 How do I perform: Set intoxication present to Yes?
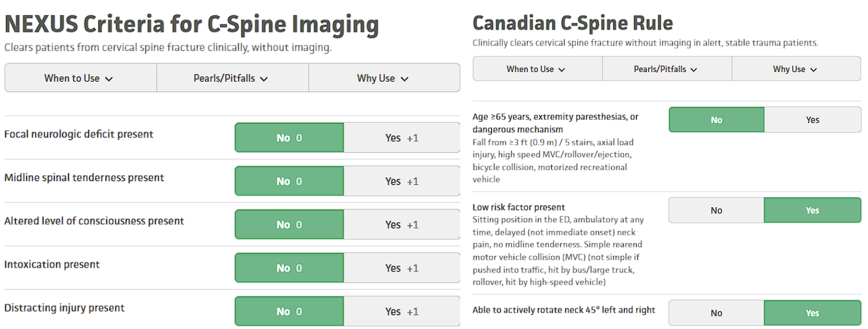(x=402, y=268)
